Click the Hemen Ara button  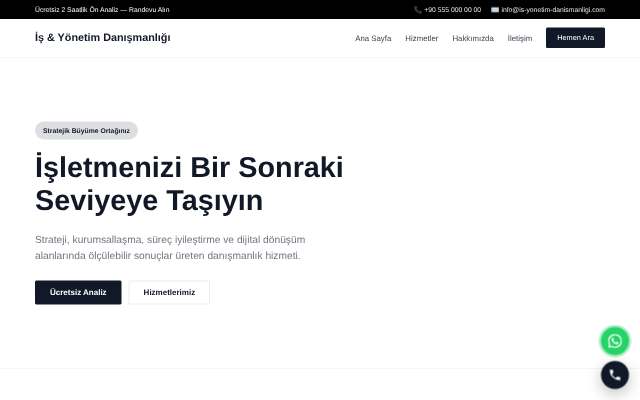(x=576, y=38)
